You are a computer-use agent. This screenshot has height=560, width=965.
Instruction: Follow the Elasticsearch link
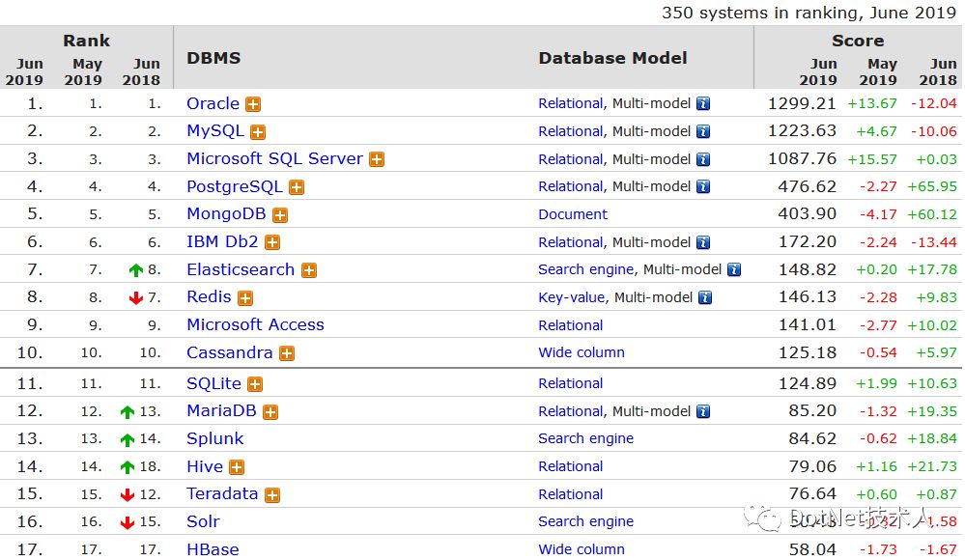[x=241, y=269]
